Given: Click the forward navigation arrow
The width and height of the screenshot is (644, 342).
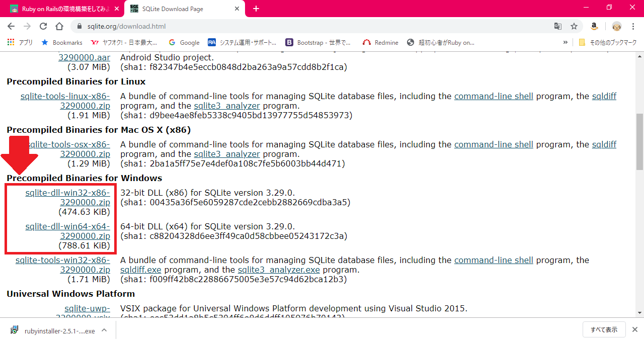Looking at the screenshot, I should [x=27, y=26].
